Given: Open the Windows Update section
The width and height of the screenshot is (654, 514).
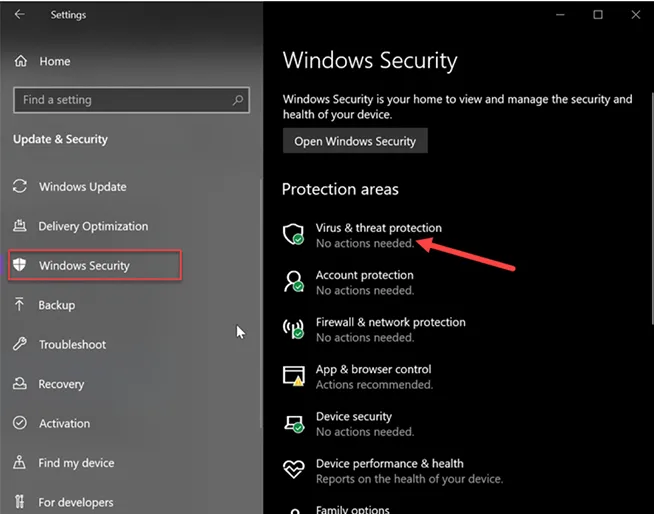Looking at the screenshot, I should 82,187.
